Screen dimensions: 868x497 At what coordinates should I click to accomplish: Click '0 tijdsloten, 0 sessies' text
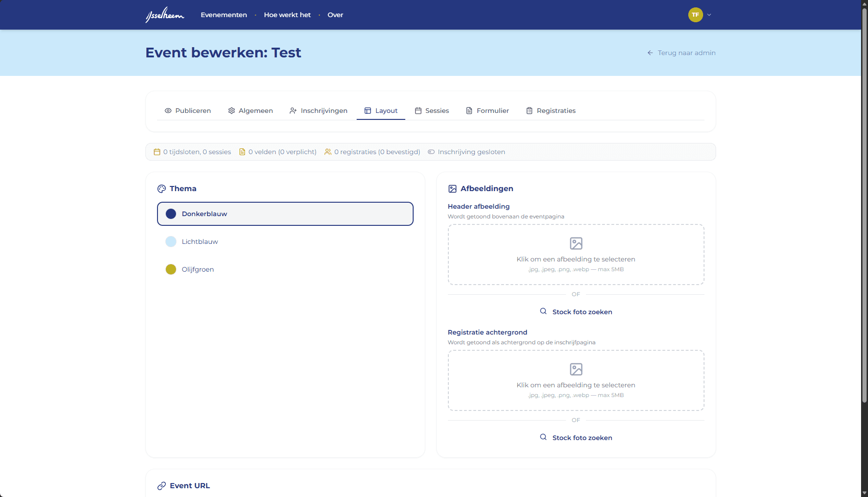click(x=197, y=152)
